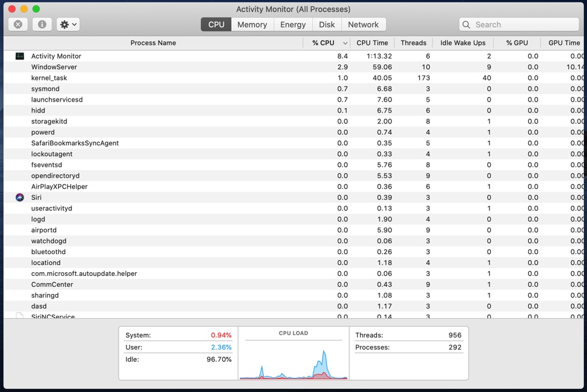Minimize the Activity Monitor window
The image size is (587, 392).
(x=24, y=9)
